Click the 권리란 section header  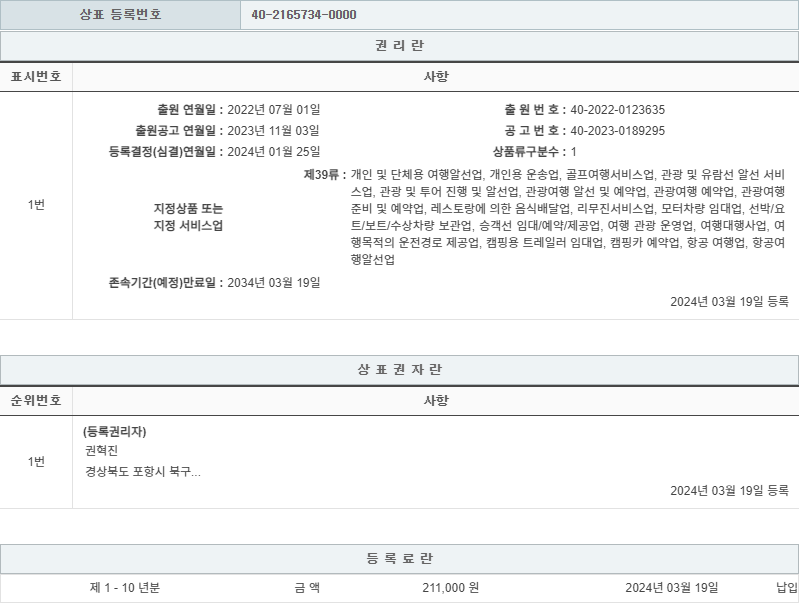399,46
